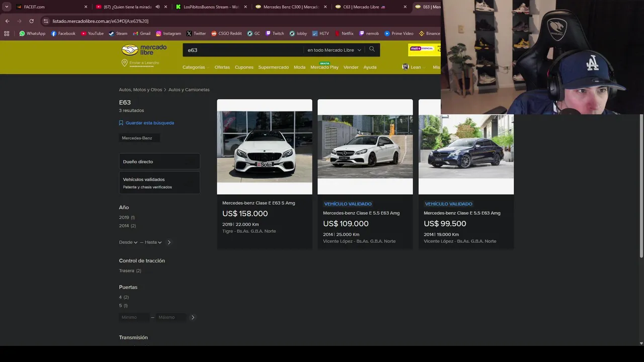The width and height of the screenshot is (644, 362).
Task: Open the bookmarks apps grid icon
Action: tap(7, 34)
